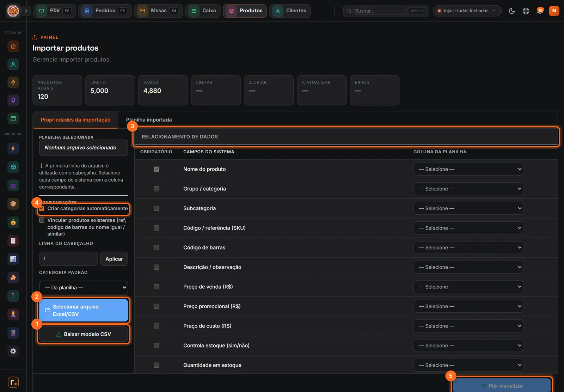Open Clientes in top navigation
This screenshot has height=392, width=564.
tap(290, 11)
